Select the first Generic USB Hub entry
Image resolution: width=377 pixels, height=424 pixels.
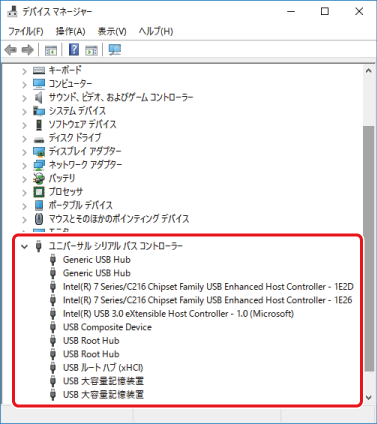coord(97,260)
